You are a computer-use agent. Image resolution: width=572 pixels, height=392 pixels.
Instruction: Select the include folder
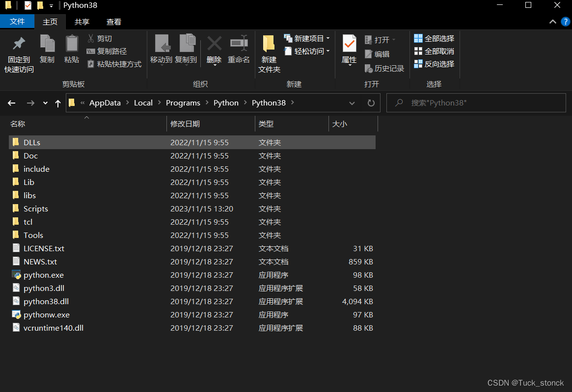192,169
